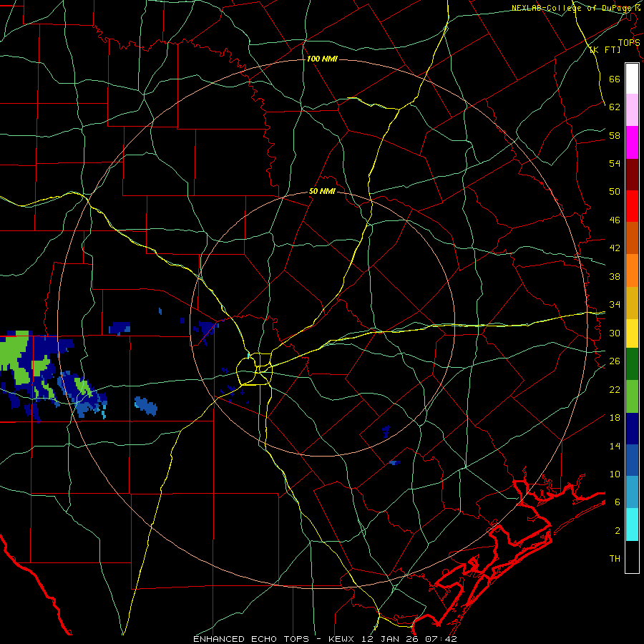Click the "26" legend value
This screenshot has width=644, height=644.
[x=615, y=361]
